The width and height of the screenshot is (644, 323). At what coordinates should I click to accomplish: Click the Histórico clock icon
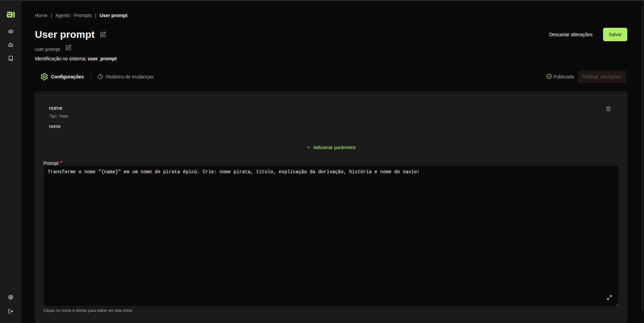(x=100, y=77)
